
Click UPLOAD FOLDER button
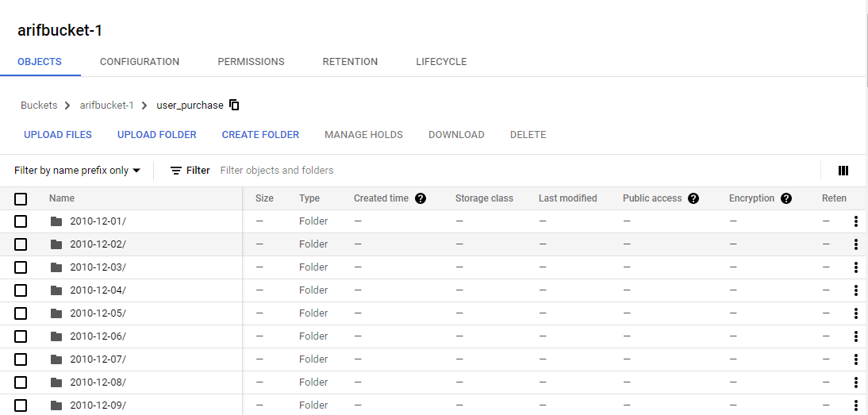click(156, 134)
